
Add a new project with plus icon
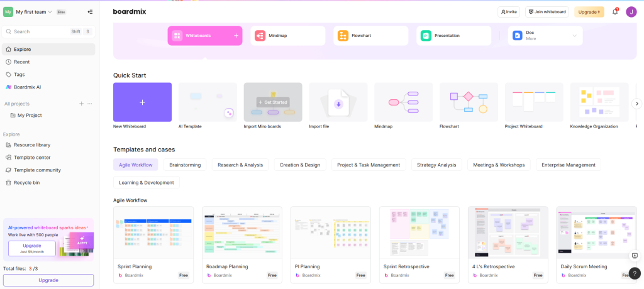click(x=81, y=104)
